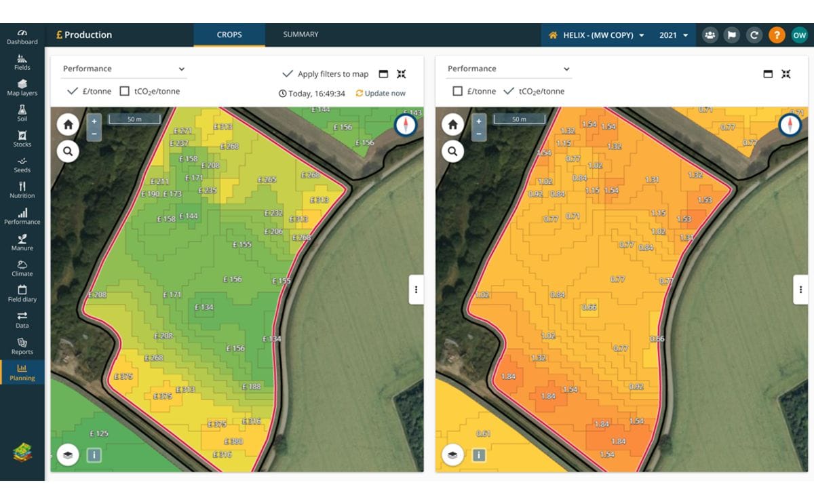Click the Today, 16:49:34 timestamp

(x=312, y=94)
